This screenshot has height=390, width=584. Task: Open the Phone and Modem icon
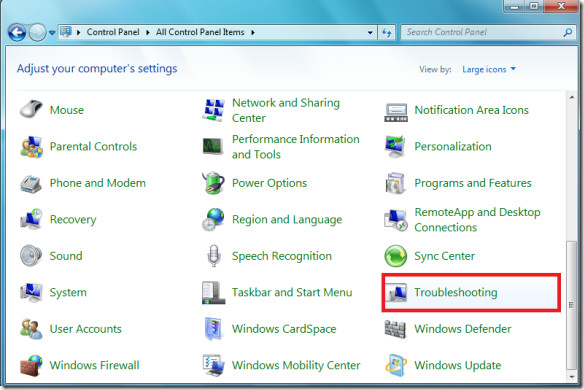[31, 183]
